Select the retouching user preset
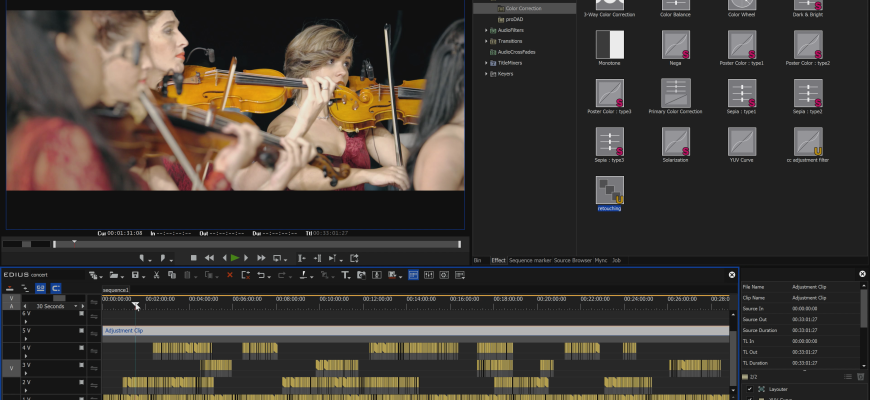Screen dimensions: 870x400 click(x=609, y=190)
